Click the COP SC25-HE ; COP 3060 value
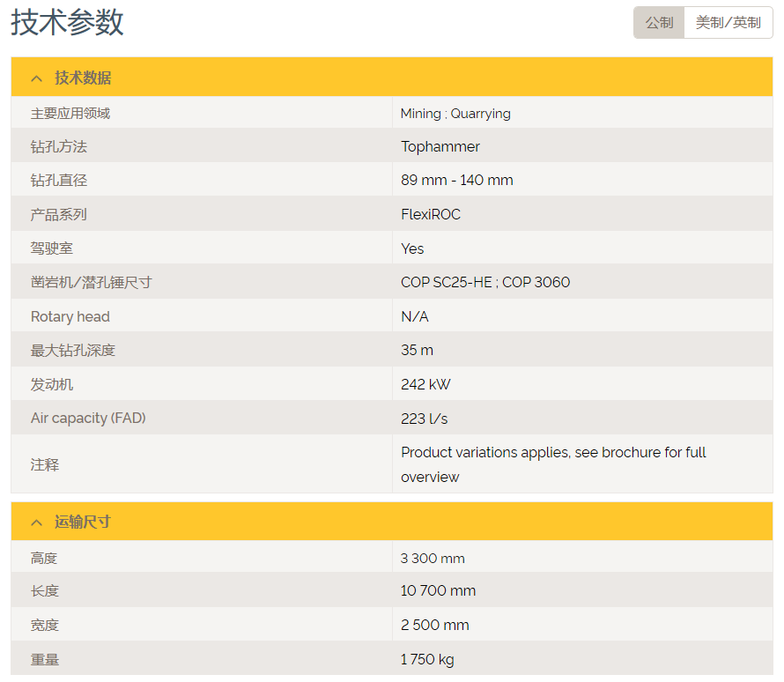This screenshot has width=784, height=682. click(x=485, y=283)
